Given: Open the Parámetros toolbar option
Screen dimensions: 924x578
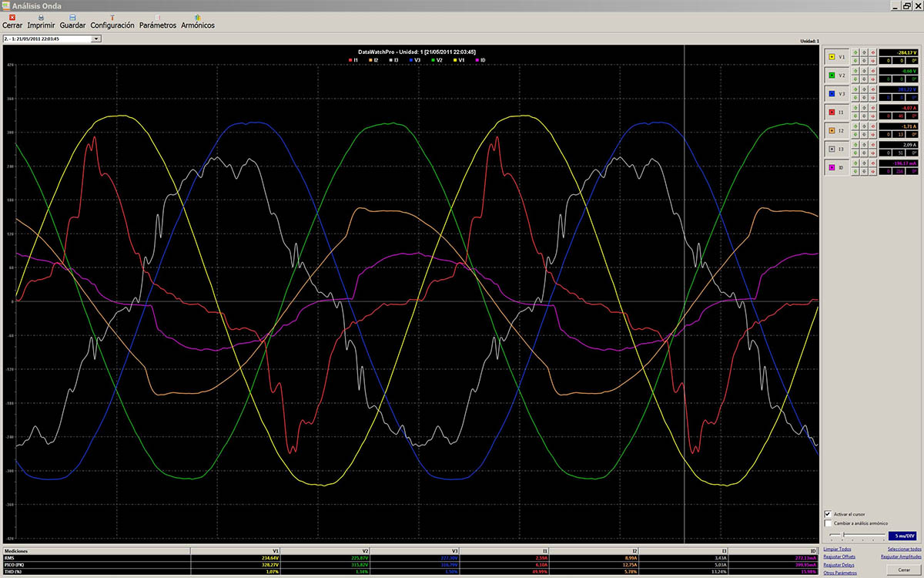Looking at the screenshot, I should (x=158, y=22).
